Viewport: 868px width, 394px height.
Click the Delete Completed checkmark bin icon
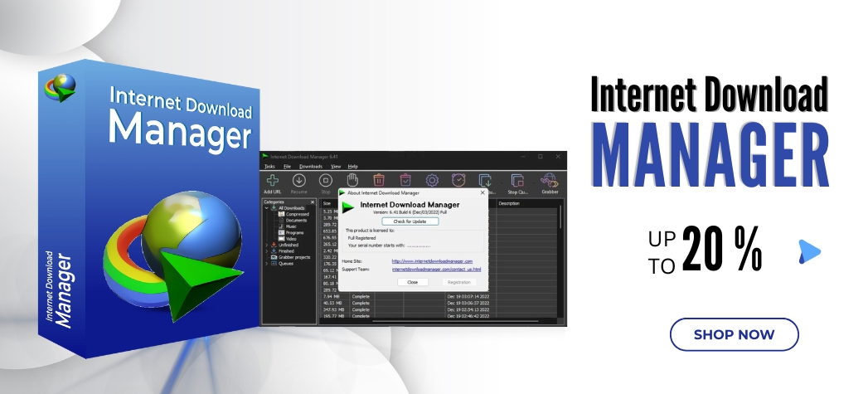405,180
